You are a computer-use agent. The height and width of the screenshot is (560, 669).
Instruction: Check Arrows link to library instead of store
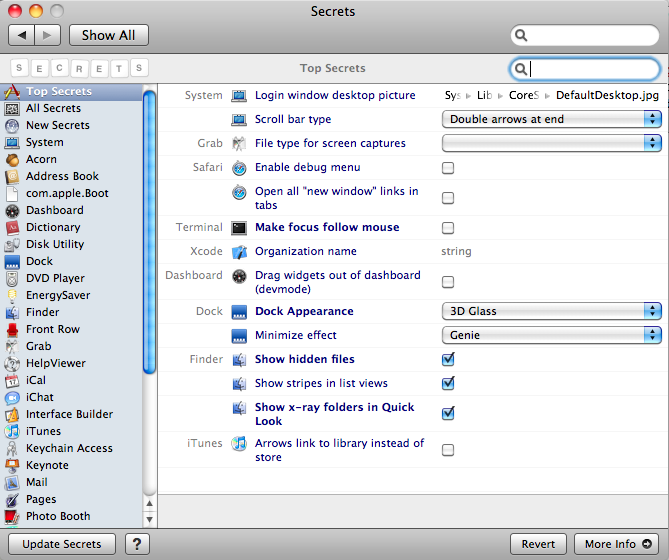click(448, 450)
